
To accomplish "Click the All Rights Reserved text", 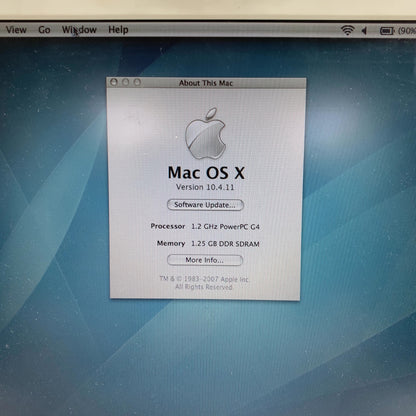I will [204, 287].
